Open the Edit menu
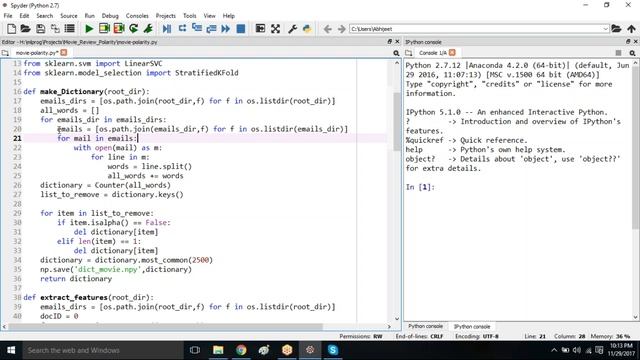 click(x=24, y=16)
